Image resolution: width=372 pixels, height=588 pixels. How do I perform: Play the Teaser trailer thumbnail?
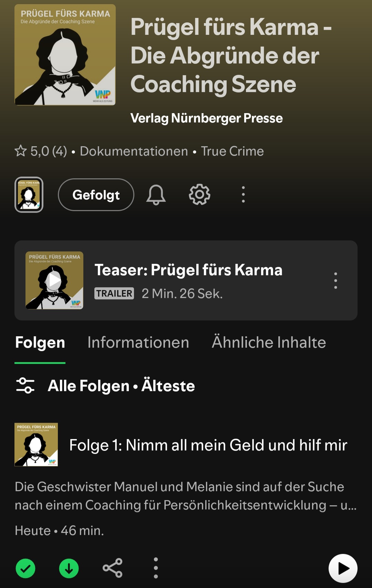click(54, 280)
